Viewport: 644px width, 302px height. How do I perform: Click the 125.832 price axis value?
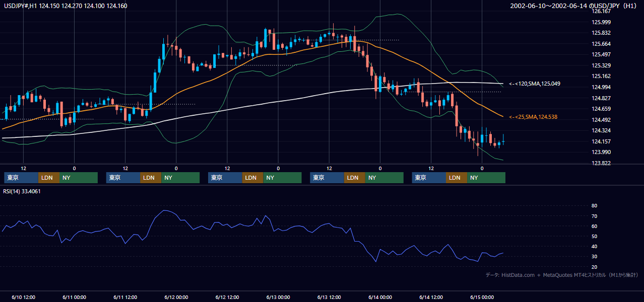point(601,33)
